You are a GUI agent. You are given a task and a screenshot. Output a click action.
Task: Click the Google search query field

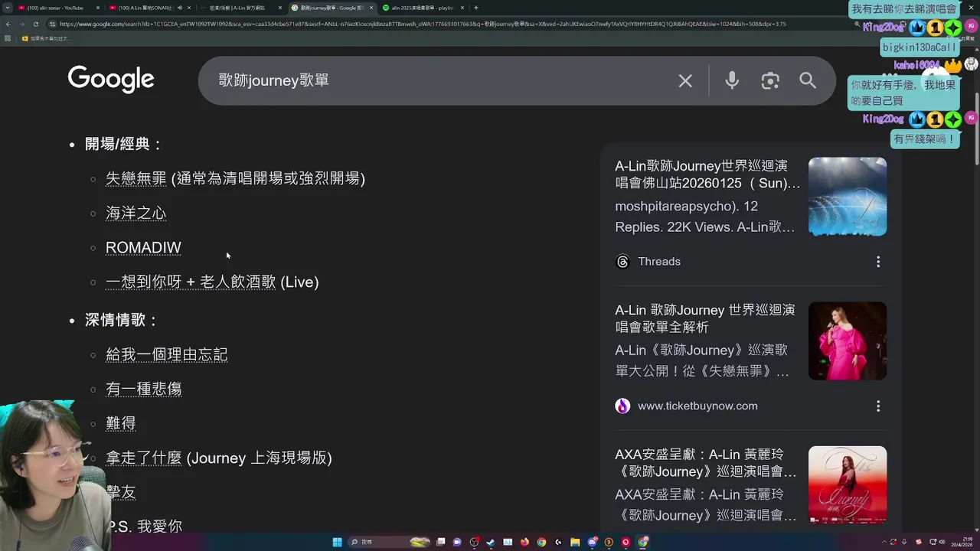tap(440, 80)
